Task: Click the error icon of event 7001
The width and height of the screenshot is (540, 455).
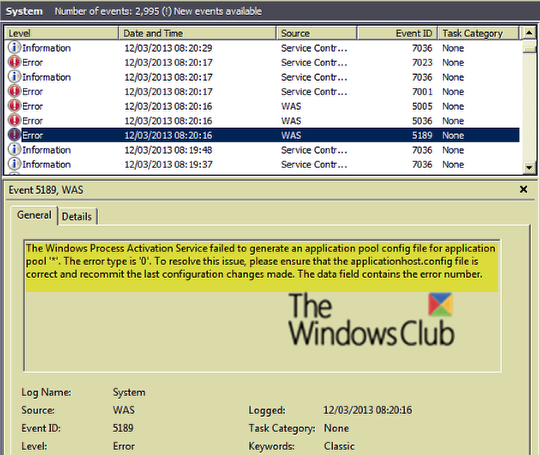Action: (14, 91)
